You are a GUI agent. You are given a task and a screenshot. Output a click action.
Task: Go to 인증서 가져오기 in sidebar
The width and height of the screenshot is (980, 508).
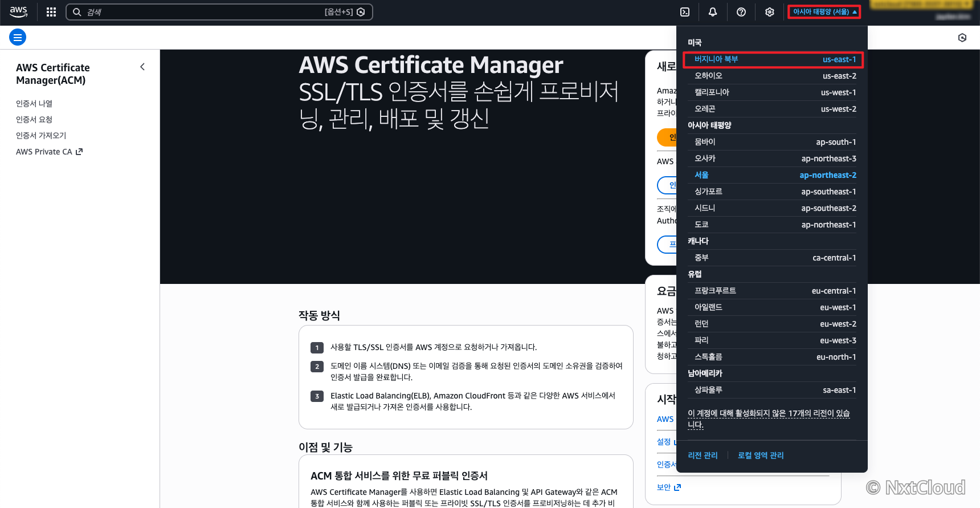pos(41,135)
